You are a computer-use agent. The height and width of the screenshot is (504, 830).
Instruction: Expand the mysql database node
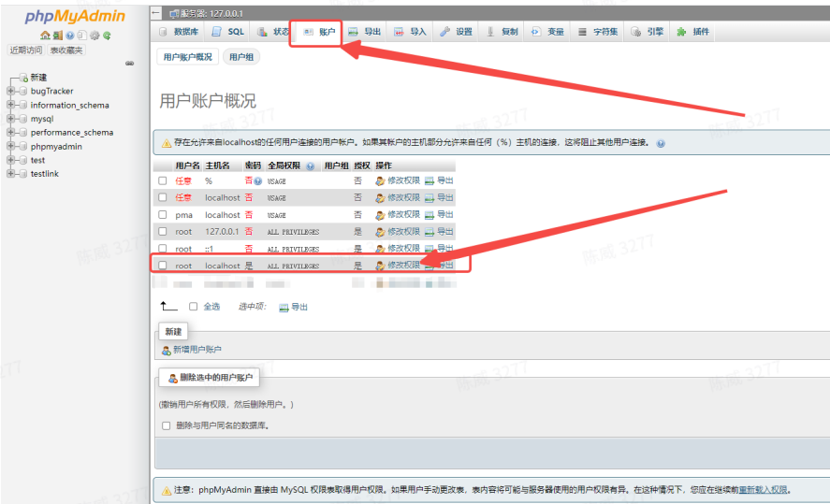pyautogui.click(x=10, y=119)
